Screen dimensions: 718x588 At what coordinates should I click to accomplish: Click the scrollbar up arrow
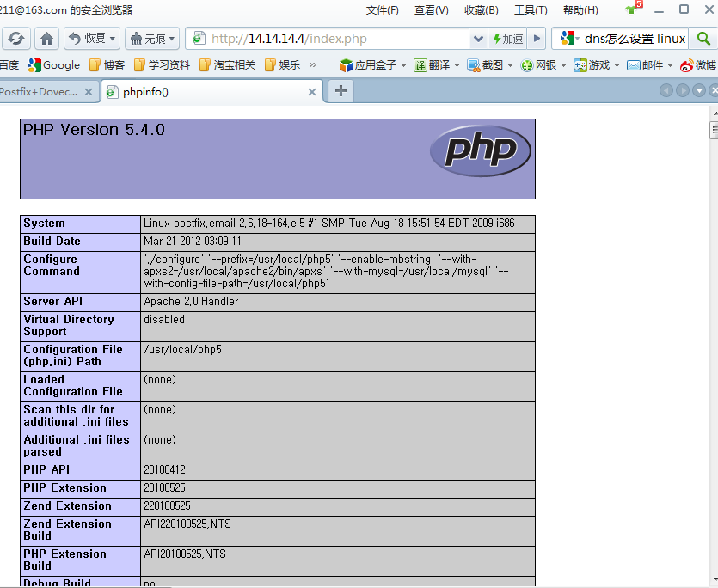point(715,113)
